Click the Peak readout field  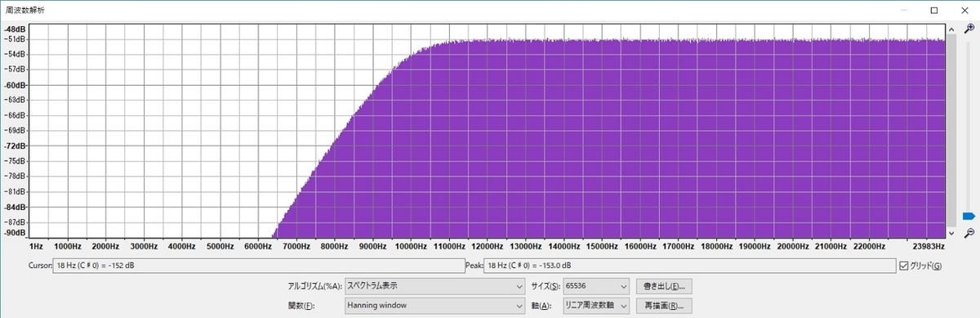[x=690, y=266]
